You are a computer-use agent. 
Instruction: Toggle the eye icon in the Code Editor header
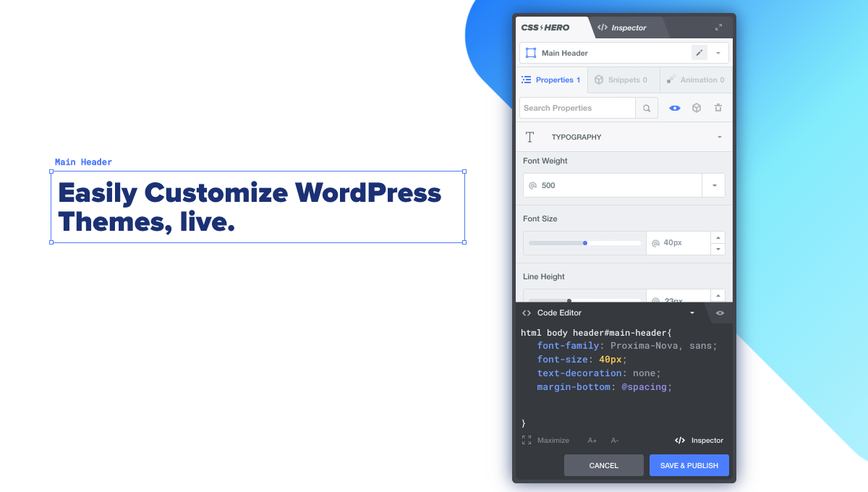tap(720, 313)
